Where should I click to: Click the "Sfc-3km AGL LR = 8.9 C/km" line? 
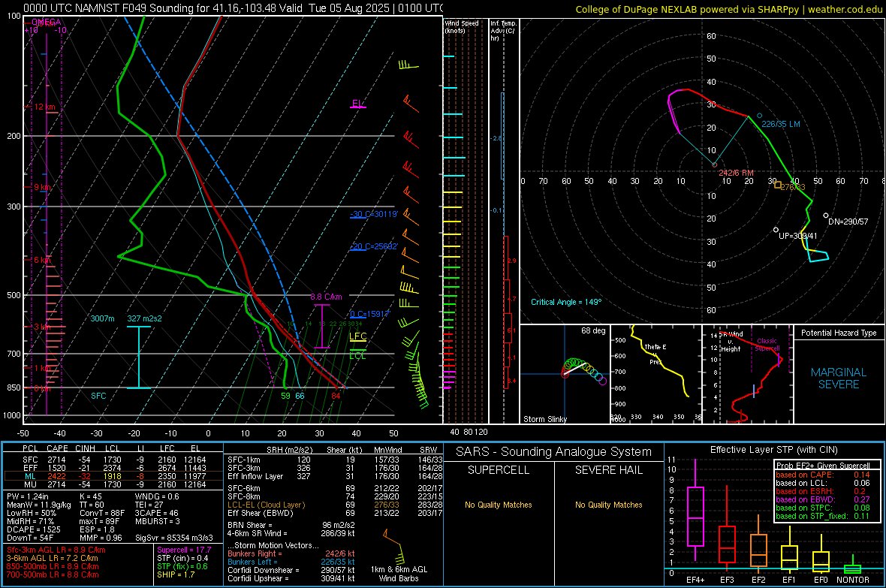[56, 550]
